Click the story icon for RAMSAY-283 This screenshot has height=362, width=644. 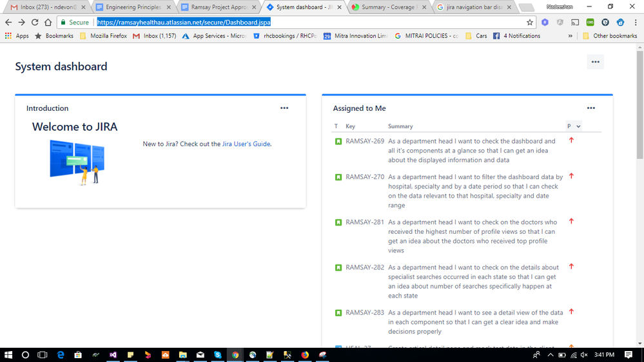(338, 313)
